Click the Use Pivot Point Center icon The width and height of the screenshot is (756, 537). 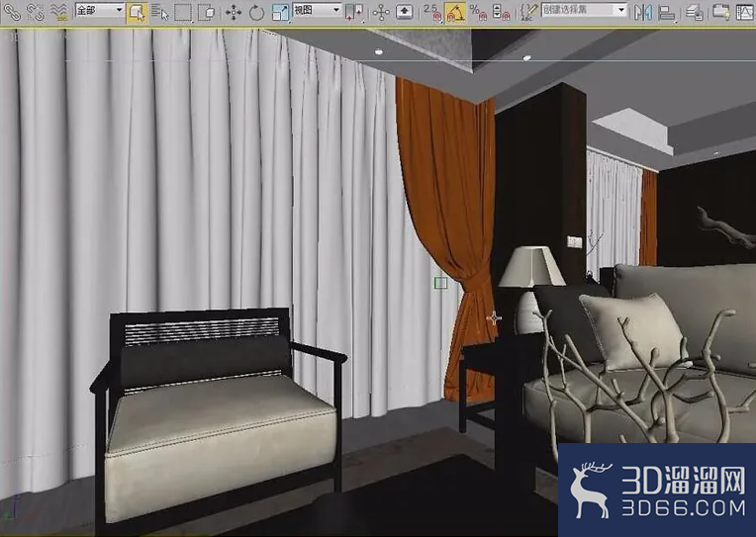[x=354, y=13]
